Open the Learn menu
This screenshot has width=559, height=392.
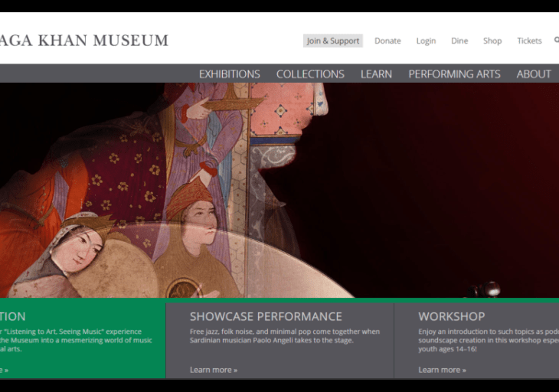point(376,73)
